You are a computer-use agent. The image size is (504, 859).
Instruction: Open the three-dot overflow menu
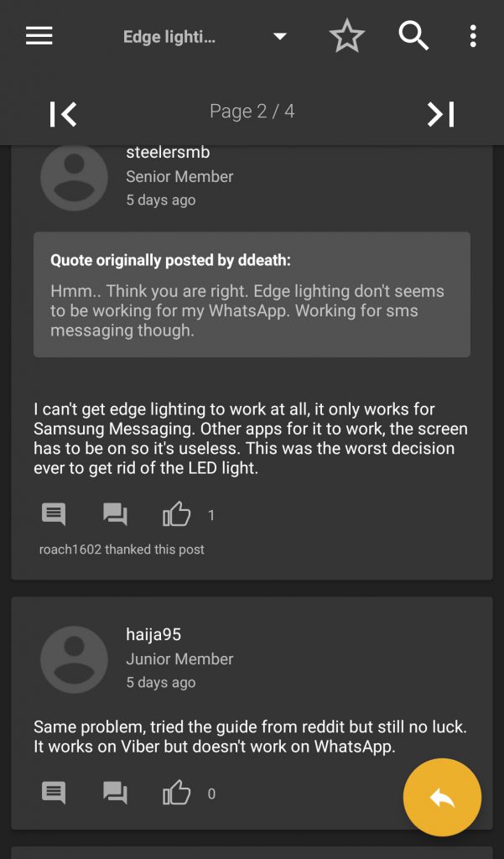[x=473, y=36]
